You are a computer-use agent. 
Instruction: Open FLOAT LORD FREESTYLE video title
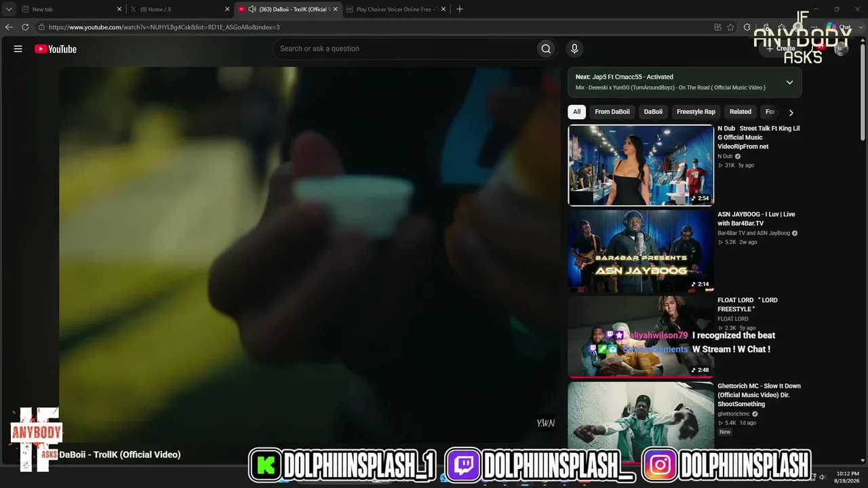tap(748, 304)
